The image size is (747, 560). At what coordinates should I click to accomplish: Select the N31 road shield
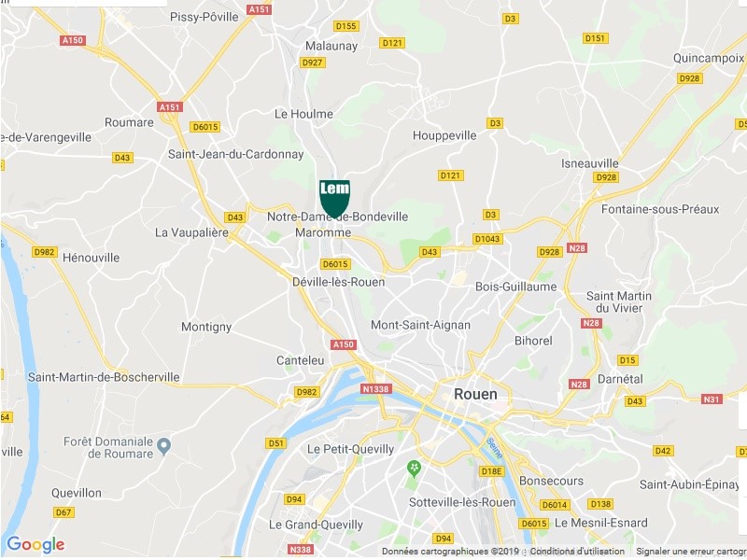click(x=712, y=399)
